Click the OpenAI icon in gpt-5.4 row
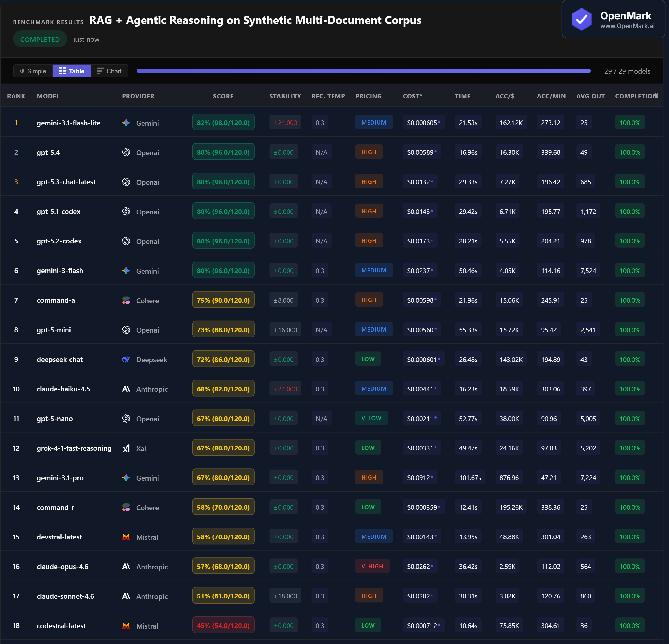This screenshot has width=669, height=644. coord(126,153)
